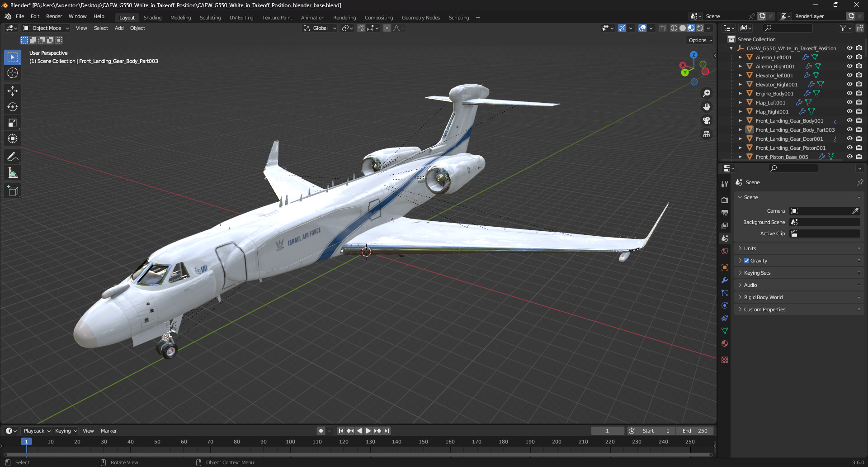Activate the 3D Cursor tool
The width and height of the screenshot is (868, 467).
tap(13, 73)
